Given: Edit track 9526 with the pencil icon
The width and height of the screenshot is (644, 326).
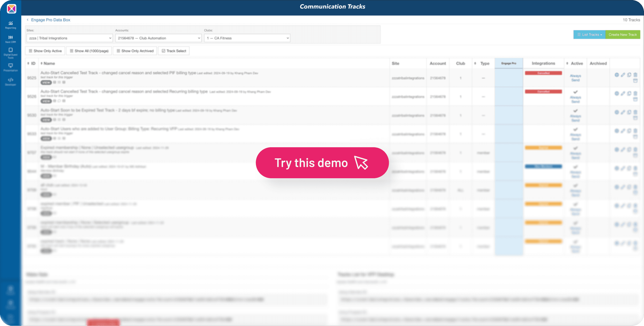Looking at the screenshot, I should (623, 94).
